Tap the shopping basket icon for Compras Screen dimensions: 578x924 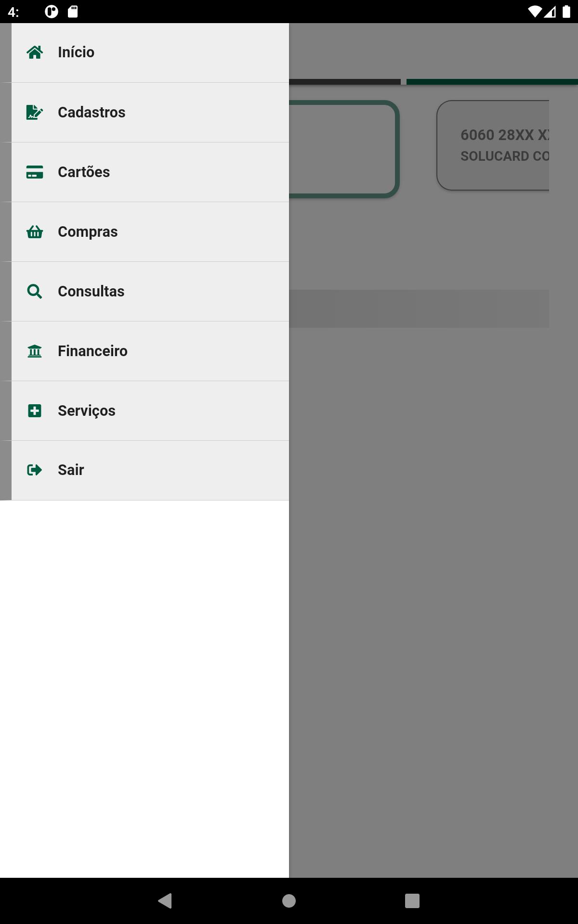[x=35, y=231]
